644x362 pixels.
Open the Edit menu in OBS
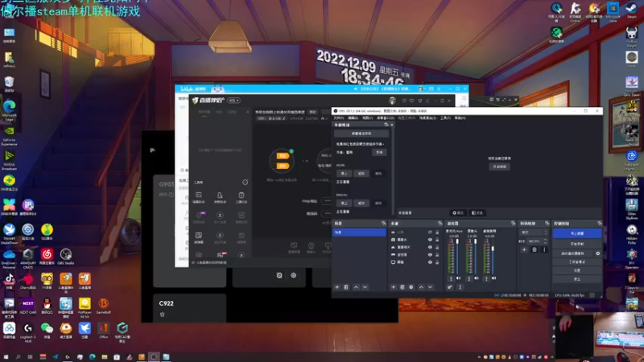(353, 117)
